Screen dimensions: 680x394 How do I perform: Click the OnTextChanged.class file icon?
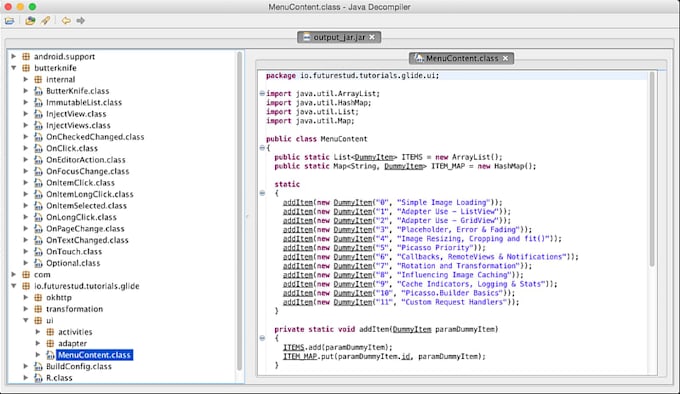point(38,240)
